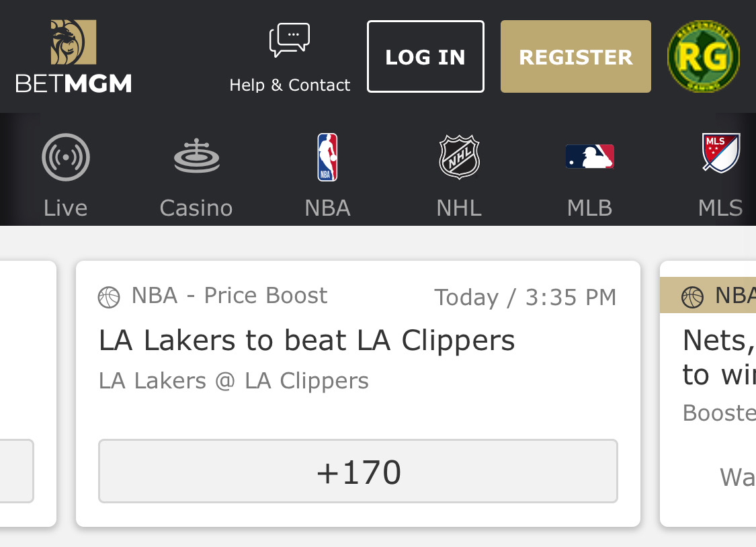Open Help & Contact chat icon
Viewport: 756px width, 547px height.
289,40
